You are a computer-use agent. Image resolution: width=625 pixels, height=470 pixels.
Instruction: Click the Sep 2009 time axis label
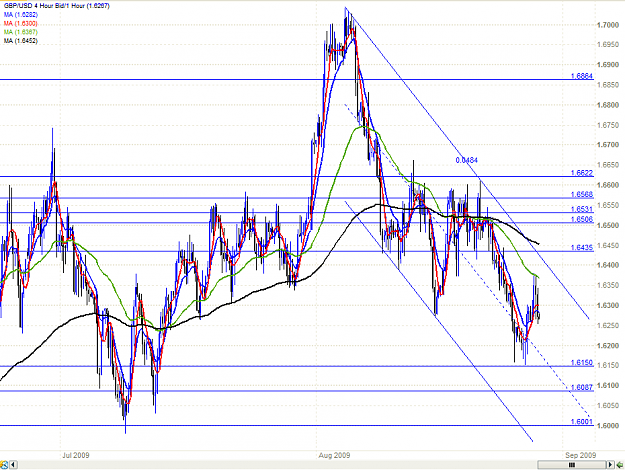coord(580,455)
